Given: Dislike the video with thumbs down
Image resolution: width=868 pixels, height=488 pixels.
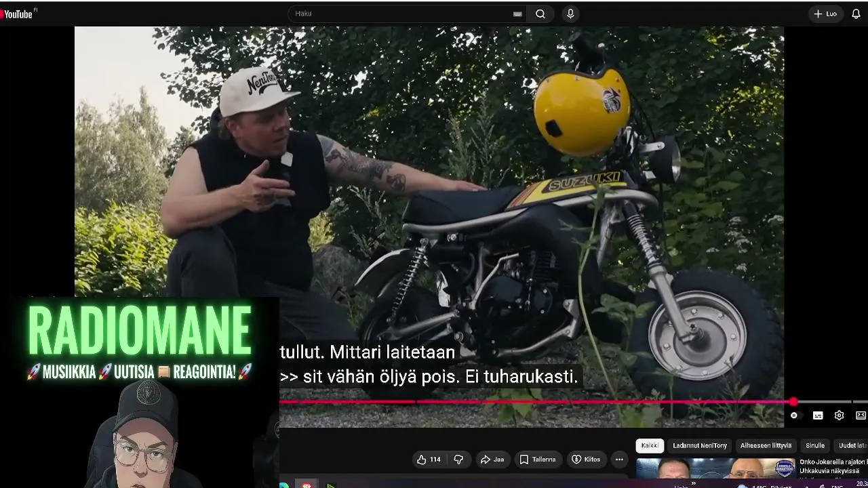Looking at the screenshot, I should (x=458, y=460).
